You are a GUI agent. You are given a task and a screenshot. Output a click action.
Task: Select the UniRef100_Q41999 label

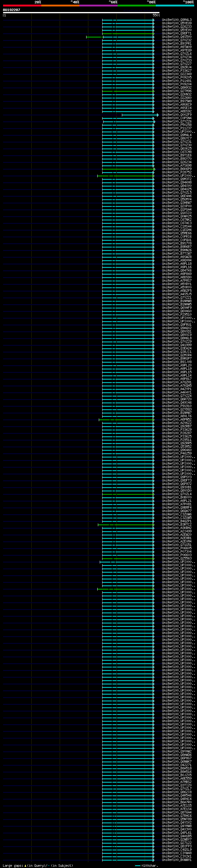coord(177,345)
